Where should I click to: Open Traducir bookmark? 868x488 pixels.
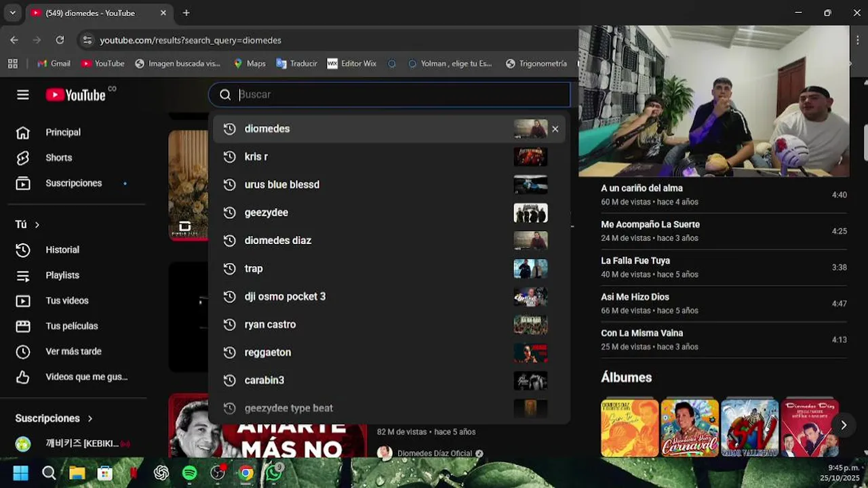tap(296, 63)
